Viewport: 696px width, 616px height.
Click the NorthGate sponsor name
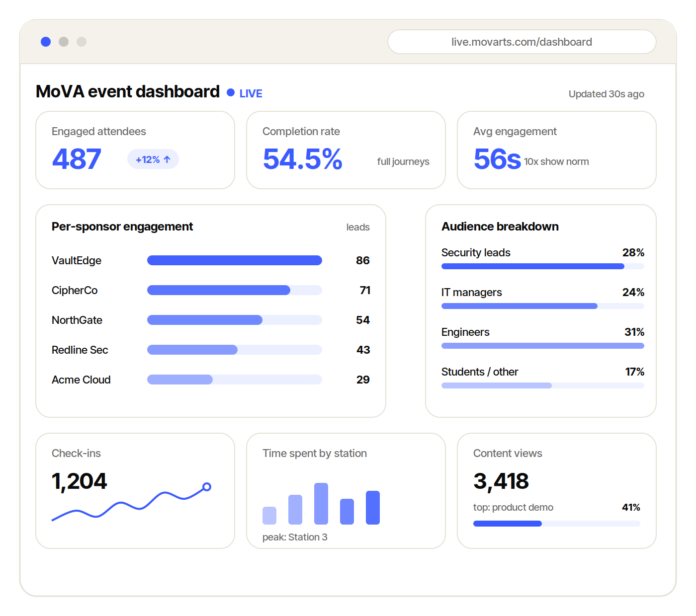click(77, 320)
